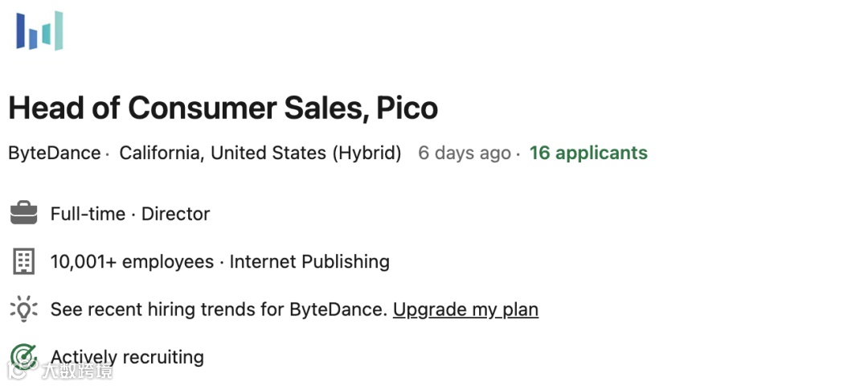The image size is (868, 386).
Task: Click the briefcase job type icon
Action: 24,214
